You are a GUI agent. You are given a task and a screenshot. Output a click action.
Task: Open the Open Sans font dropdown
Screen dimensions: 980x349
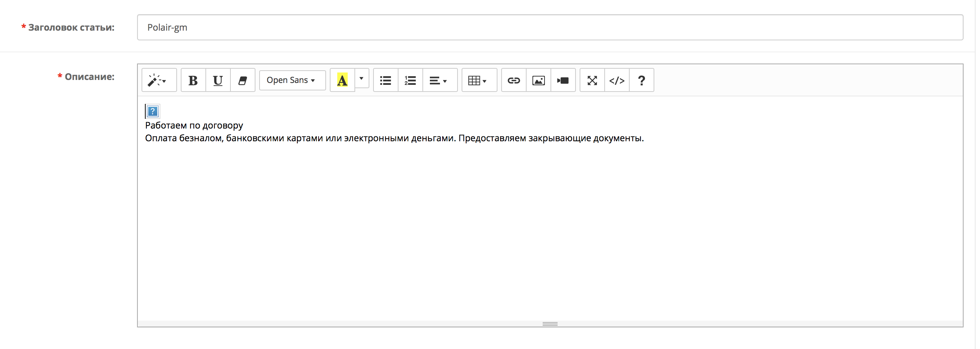point(292,80)
